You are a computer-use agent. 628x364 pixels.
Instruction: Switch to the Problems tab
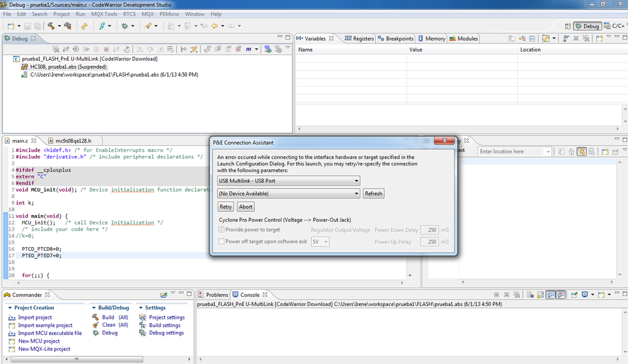[213, 295]
